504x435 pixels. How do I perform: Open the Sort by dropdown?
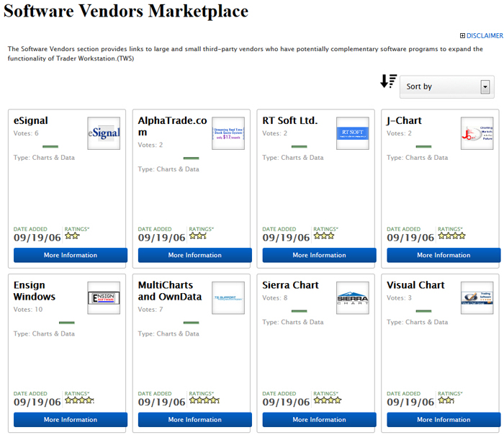447,87
